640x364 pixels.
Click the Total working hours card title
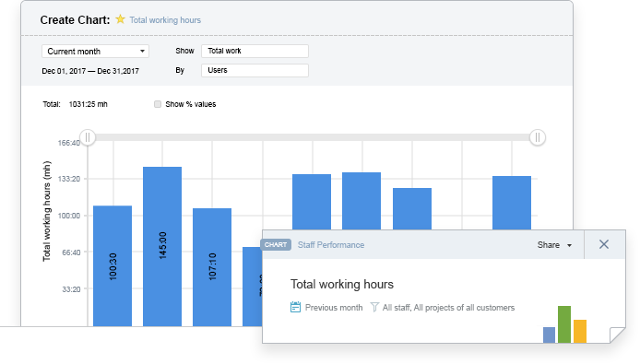tap(342, 285)
